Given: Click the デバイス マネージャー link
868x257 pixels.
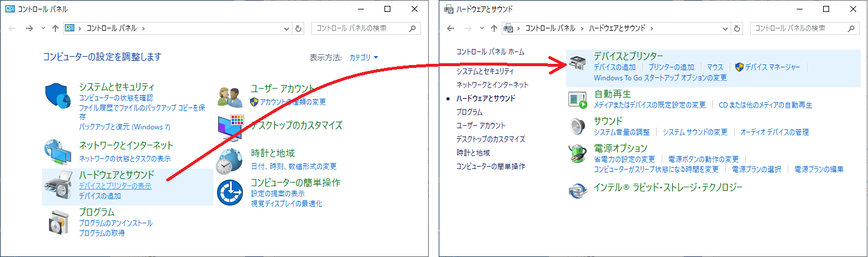Looking at the screenshot, I should click(772, 67).
